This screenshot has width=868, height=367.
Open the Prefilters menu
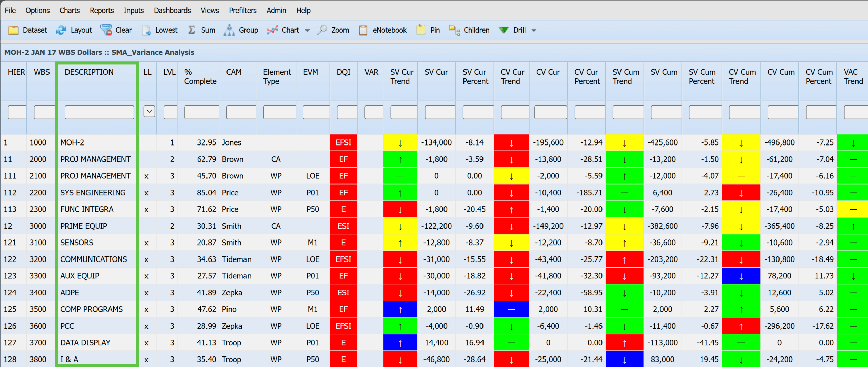pos(242,11)
